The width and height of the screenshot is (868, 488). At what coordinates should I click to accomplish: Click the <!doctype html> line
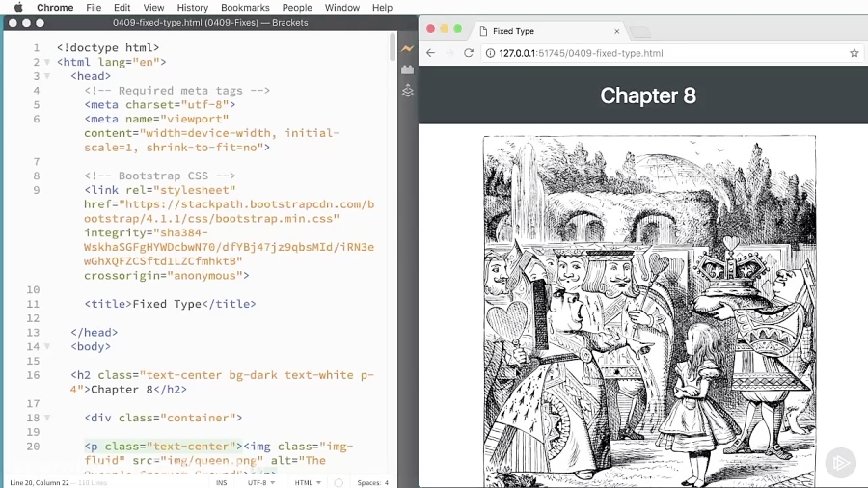click(108, 47)
